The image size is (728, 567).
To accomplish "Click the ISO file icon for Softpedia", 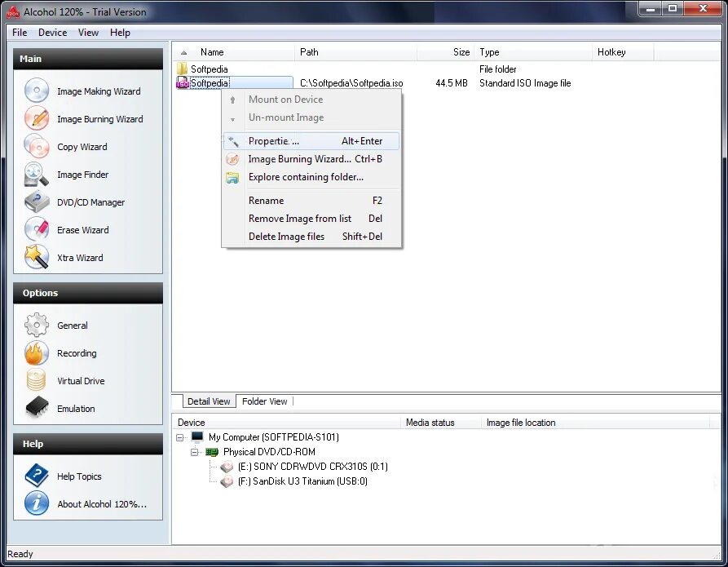I will [x=183, y=83].
